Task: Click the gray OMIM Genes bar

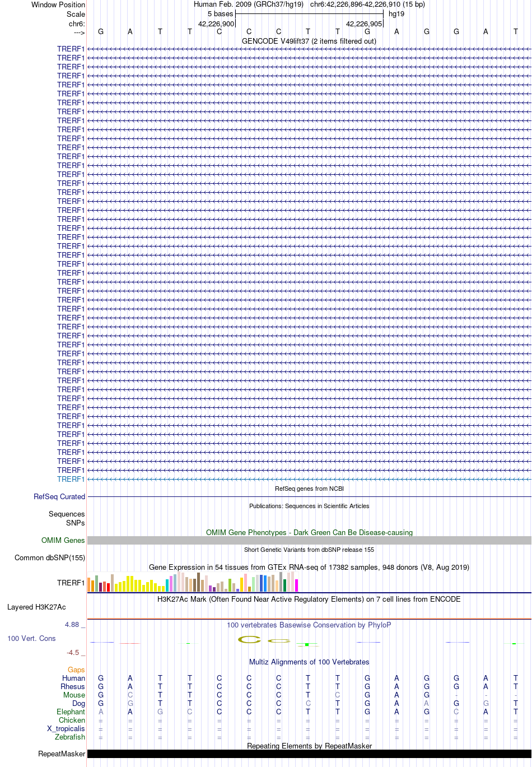Action: 309,540
